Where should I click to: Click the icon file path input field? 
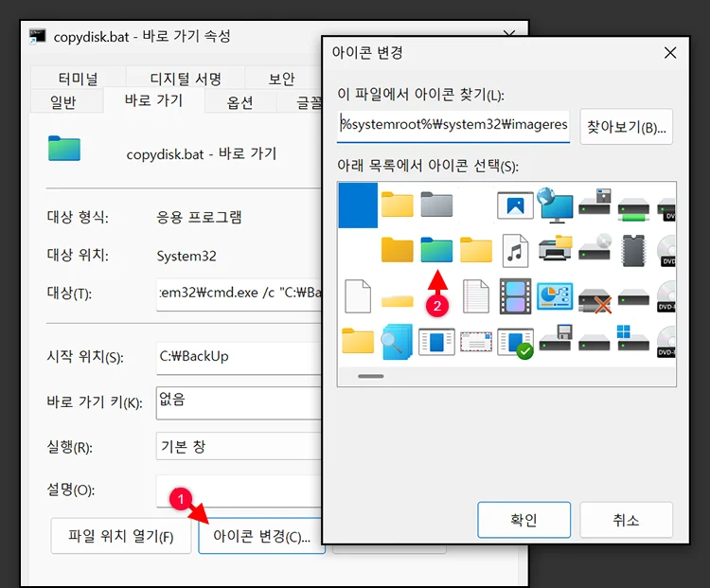(453, 126)
